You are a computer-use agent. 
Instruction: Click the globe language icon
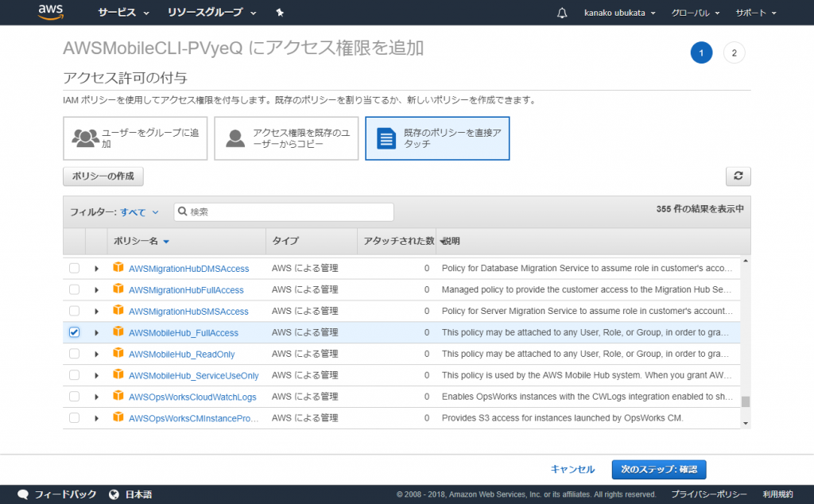tap(114, 494)
